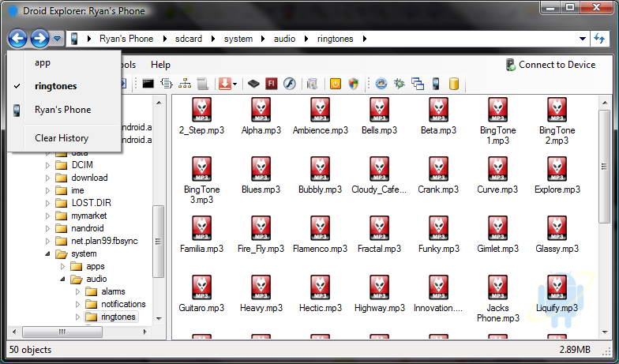Click the Back navigation arrow
Screen dimensions: 619x364
[x=17, y=39]
